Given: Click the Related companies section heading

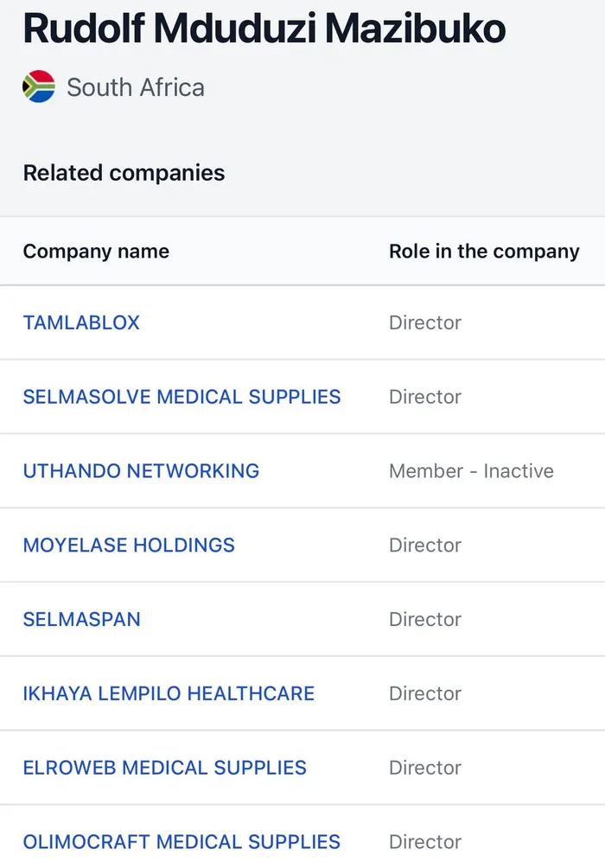Looking at the screenshot, I should tap(124, 173).
